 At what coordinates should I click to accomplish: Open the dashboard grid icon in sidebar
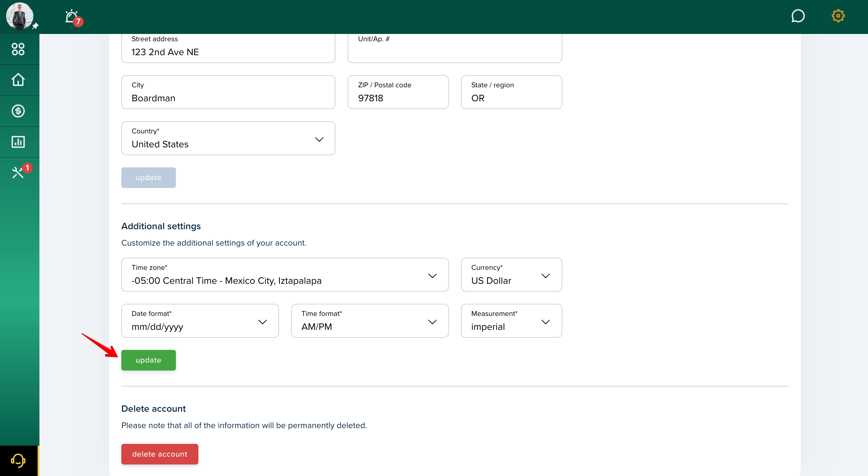point(18,49)
